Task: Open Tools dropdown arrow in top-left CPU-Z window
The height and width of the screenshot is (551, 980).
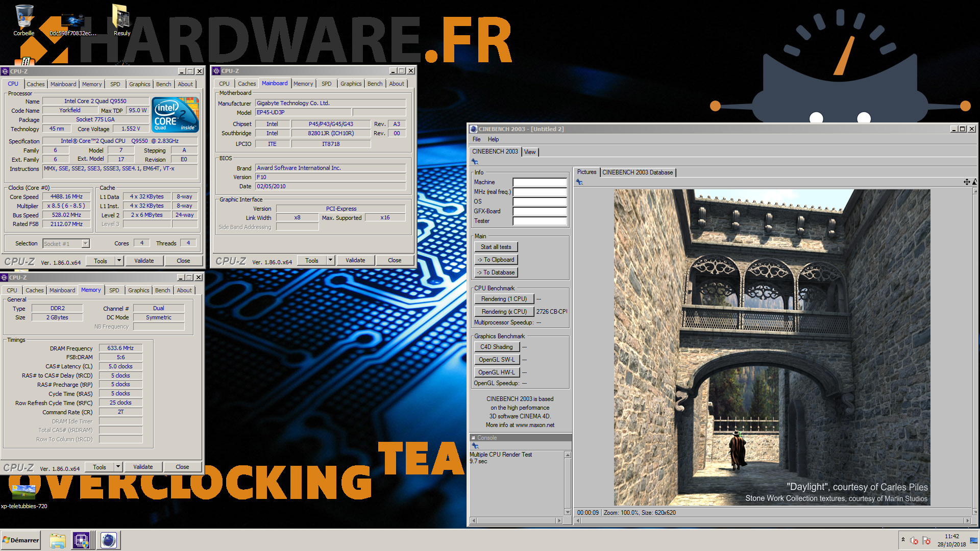Action: [119, 261]
